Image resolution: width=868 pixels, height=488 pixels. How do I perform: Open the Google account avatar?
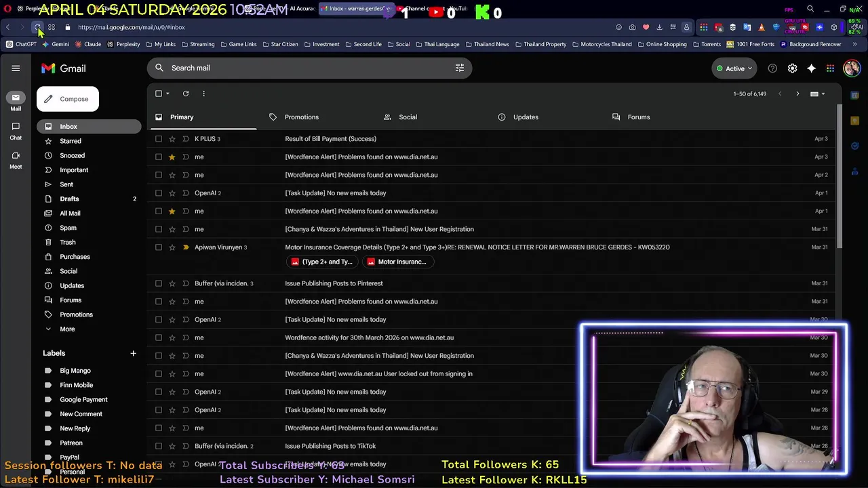click(x=852, y=68)
